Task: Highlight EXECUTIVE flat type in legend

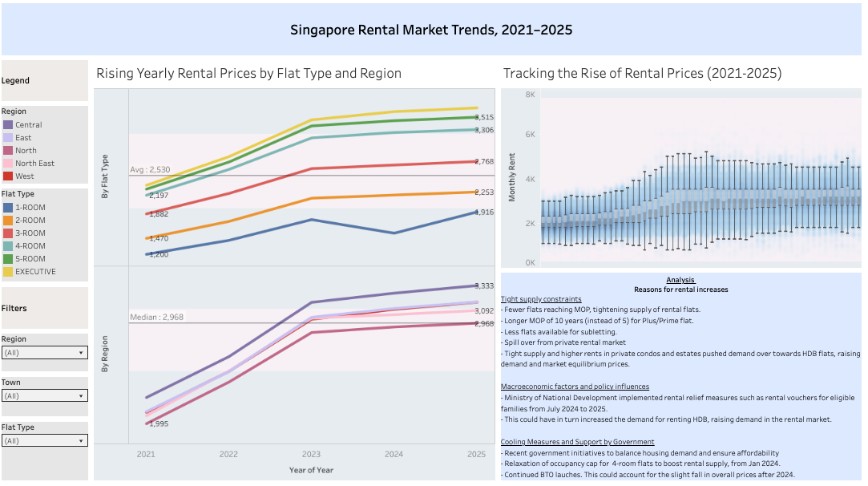Action: click(x=34, y=272)
